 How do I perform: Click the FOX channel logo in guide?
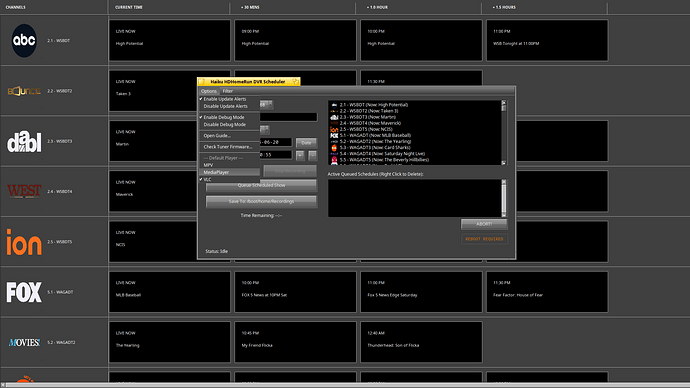point(24,292)
